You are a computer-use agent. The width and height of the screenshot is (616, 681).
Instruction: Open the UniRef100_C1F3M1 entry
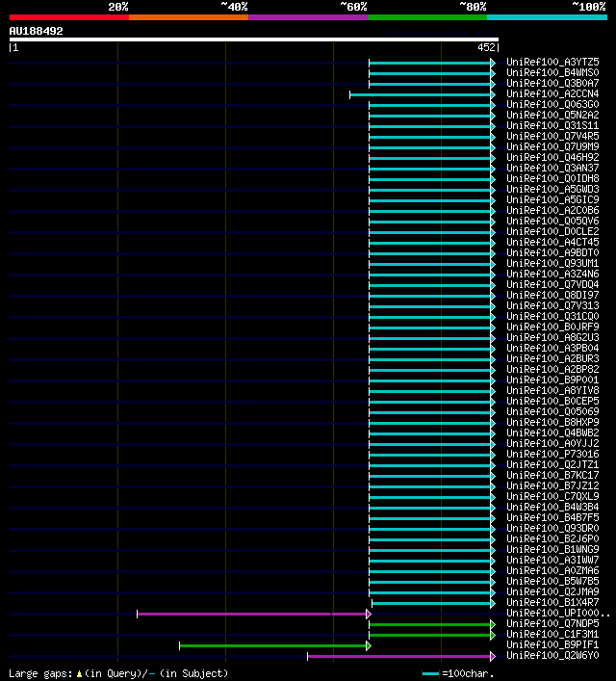(x=552, y=634)
